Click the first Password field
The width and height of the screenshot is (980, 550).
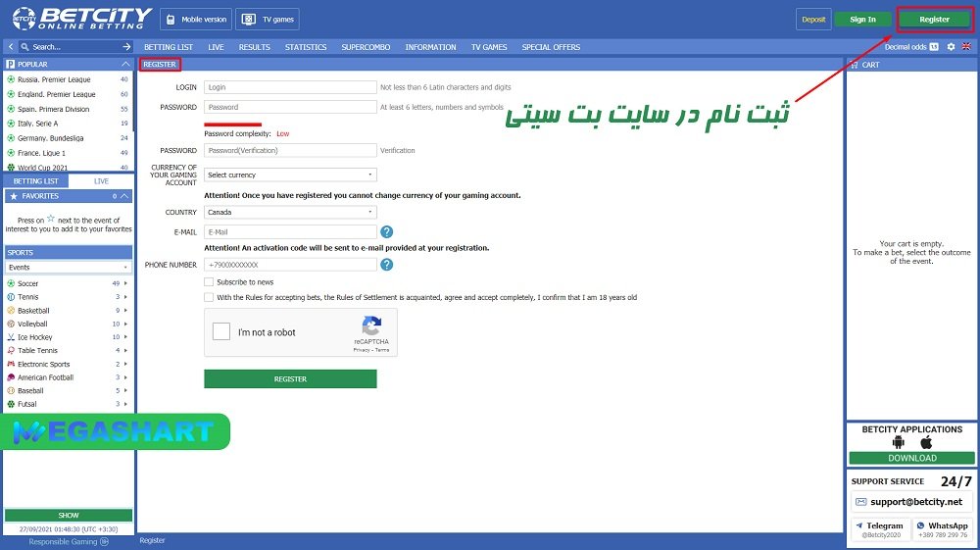tap(290, 107)
